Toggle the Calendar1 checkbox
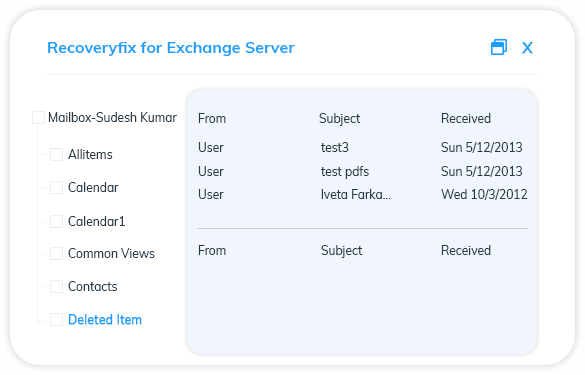585x375 pixels. 56,221
